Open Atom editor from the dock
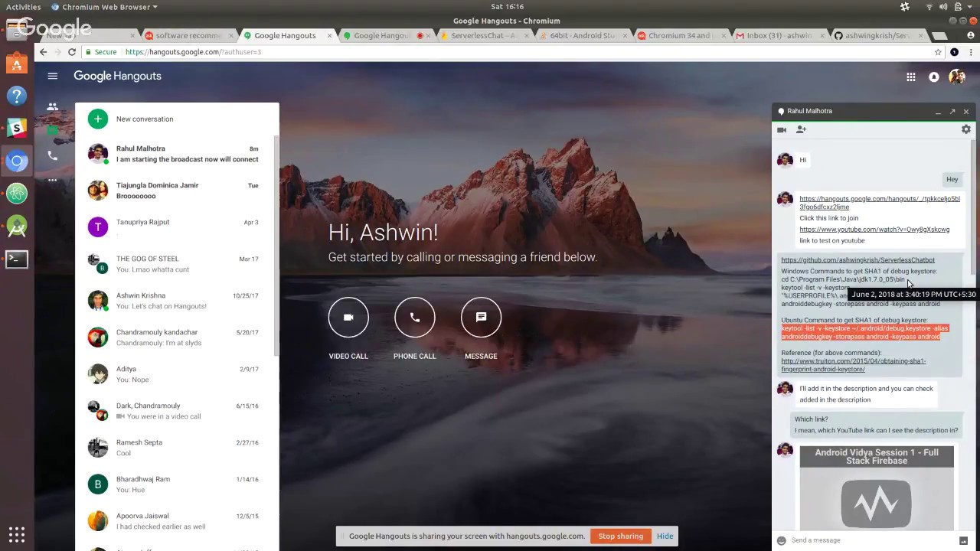The height and width of the screenshot is (551, 980). [17, 194]
